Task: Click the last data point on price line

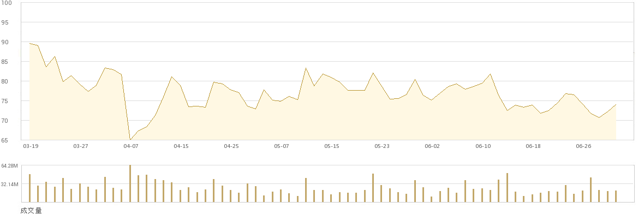Action: point(616,104)
